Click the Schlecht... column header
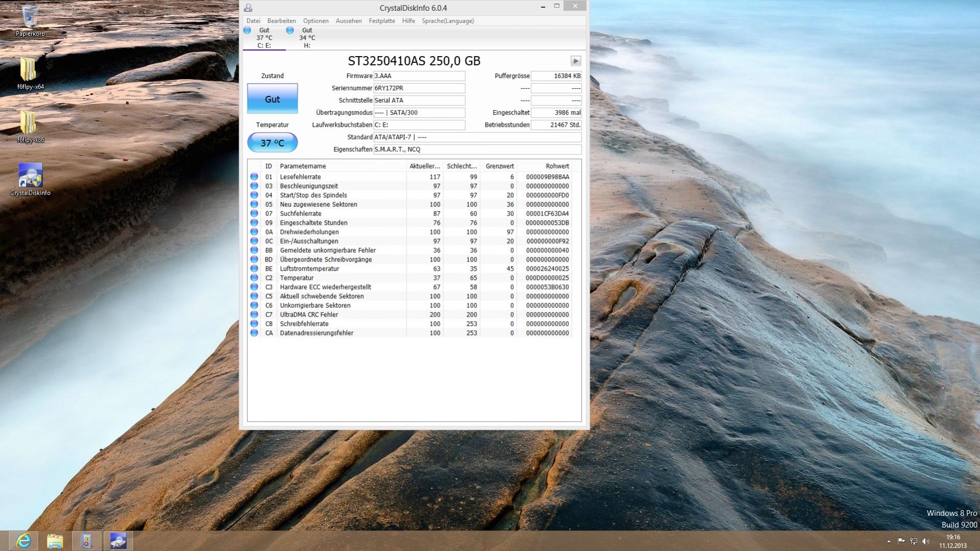980x551 pixels. [462, 166]
